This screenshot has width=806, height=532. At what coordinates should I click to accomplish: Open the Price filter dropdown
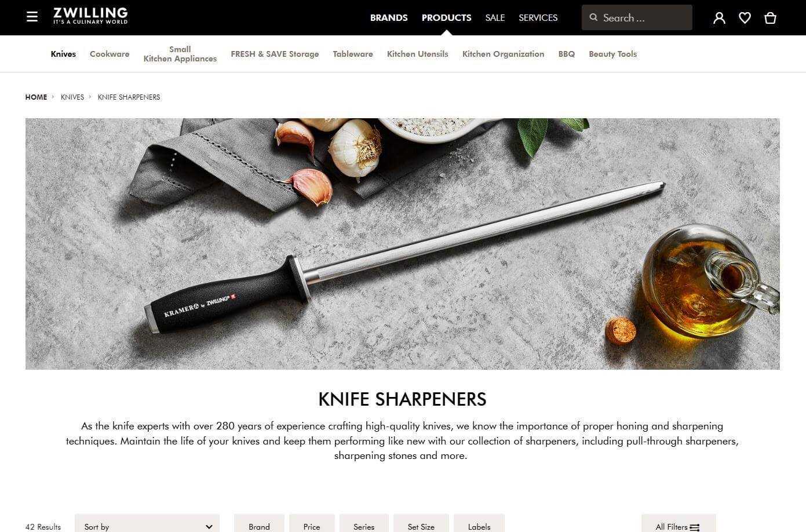[x=312, y=523]
